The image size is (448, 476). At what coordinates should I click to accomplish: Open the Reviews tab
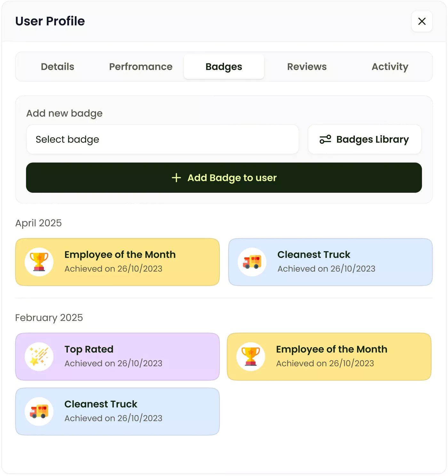point(307,67)
